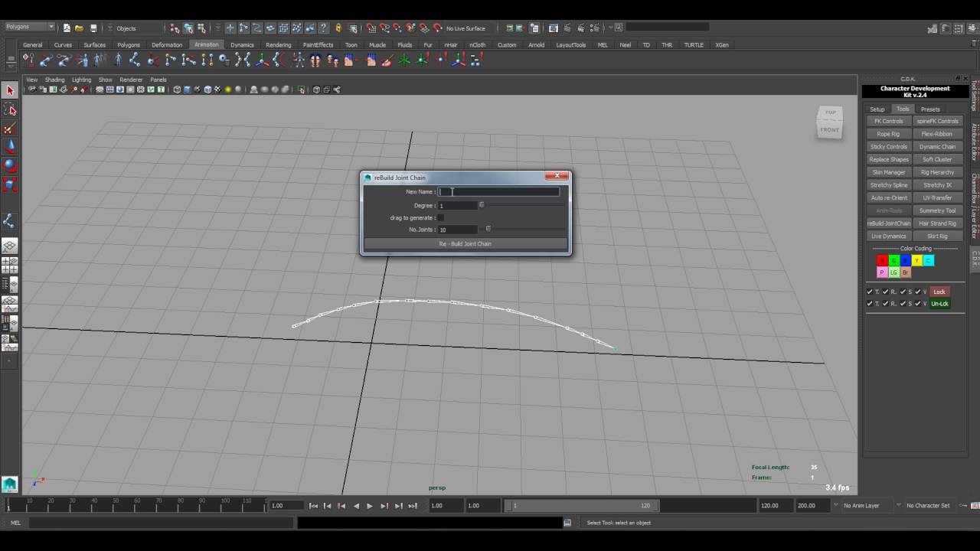Viewport: 980px width, 551px height.
Task: Click the Soft Cluster button
Action: 937,160
